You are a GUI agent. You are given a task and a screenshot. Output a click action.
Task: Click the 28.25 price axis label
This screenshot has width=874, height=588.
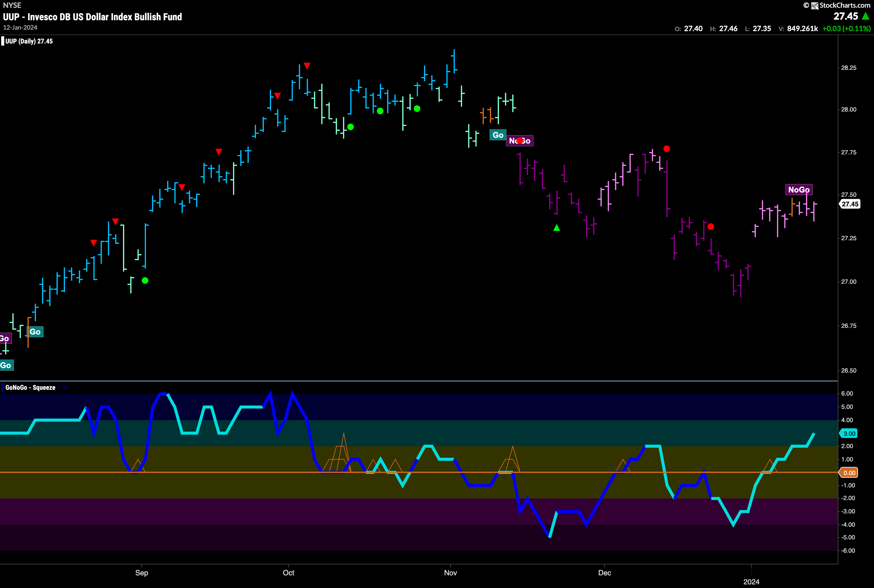(x=849, y=68)
